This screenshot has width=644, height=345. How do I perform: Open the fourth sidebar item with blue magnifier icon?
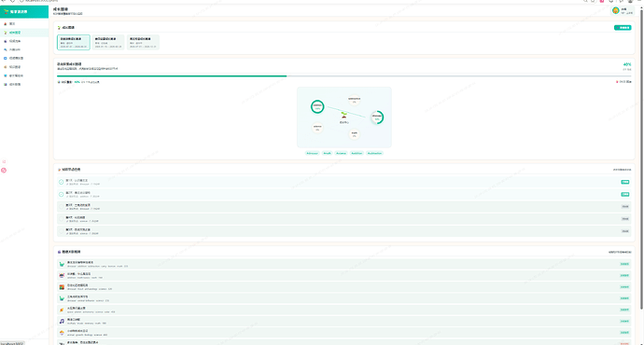tap(24, 49)
